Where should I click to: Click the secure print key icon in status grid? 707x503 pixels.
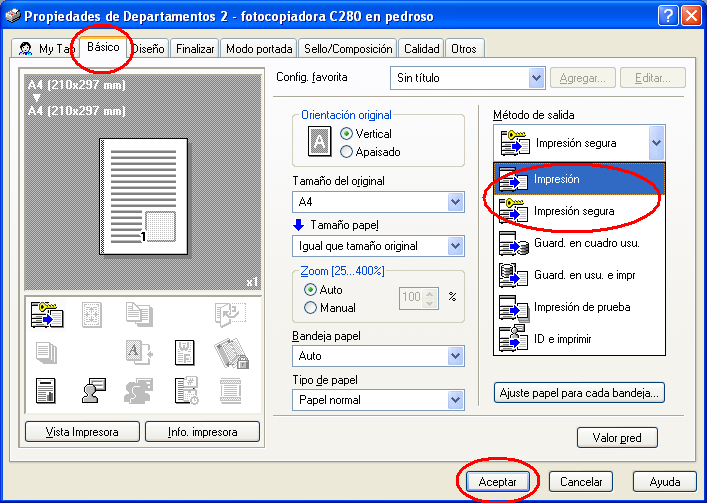pos(47,314)
